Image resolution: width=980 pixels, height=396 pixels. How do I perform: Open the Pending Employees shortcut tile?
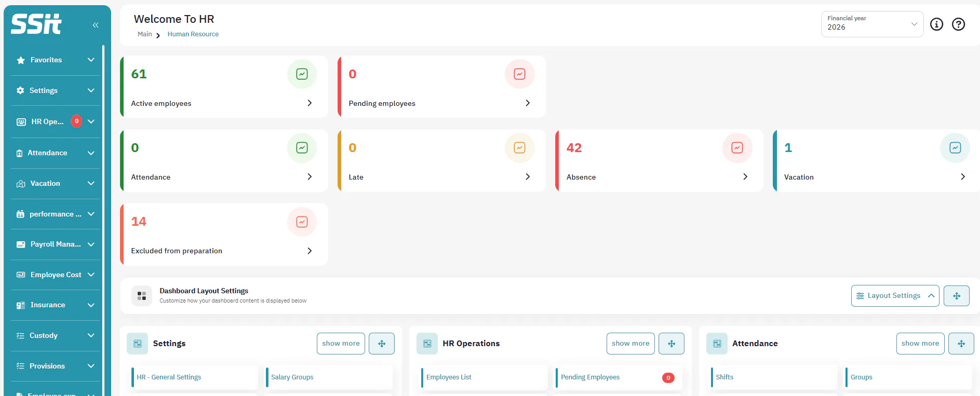618,377
